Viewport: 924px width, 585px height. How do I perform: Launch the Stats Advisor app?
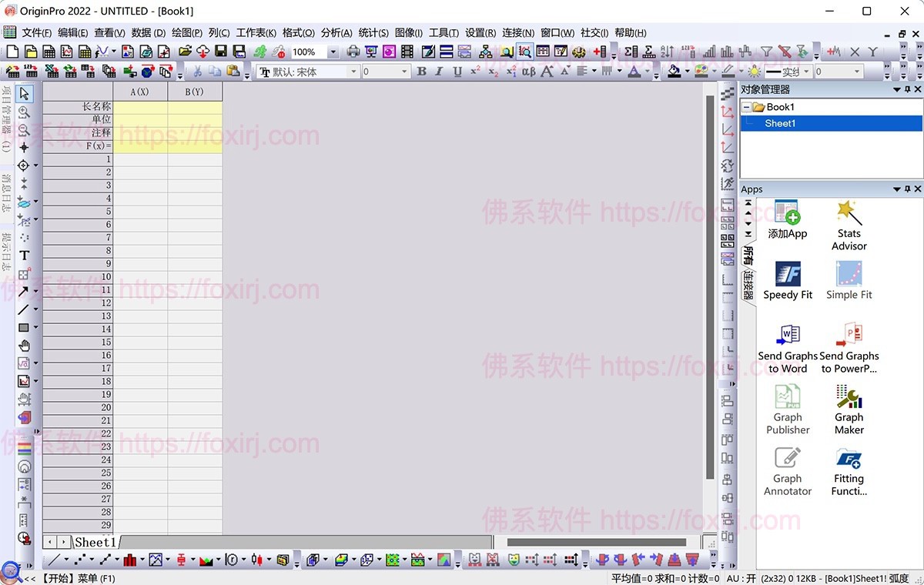[x=849, y=226]
